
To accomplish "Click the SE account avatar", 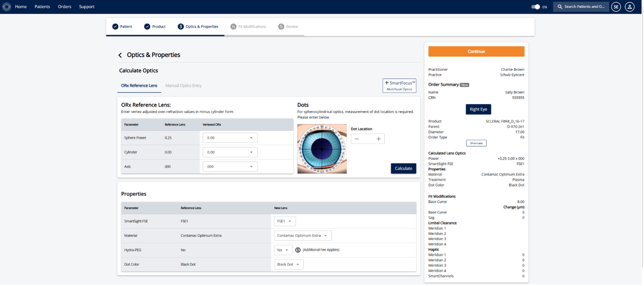I will [616, 7].
